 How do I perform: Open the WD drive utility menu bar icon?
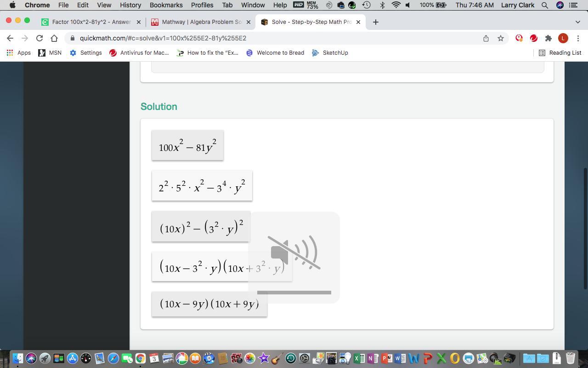299,5
